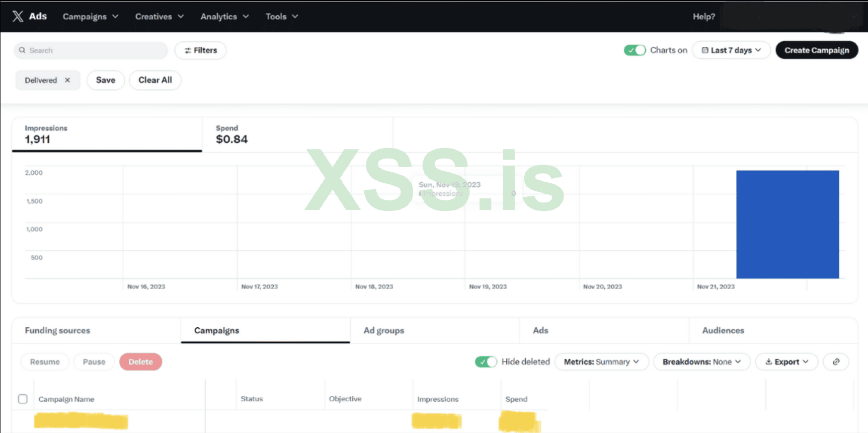The width and height of the screenshot is (868, 433).
Task: Open the Help? link
Action: [x=704, y=17]
